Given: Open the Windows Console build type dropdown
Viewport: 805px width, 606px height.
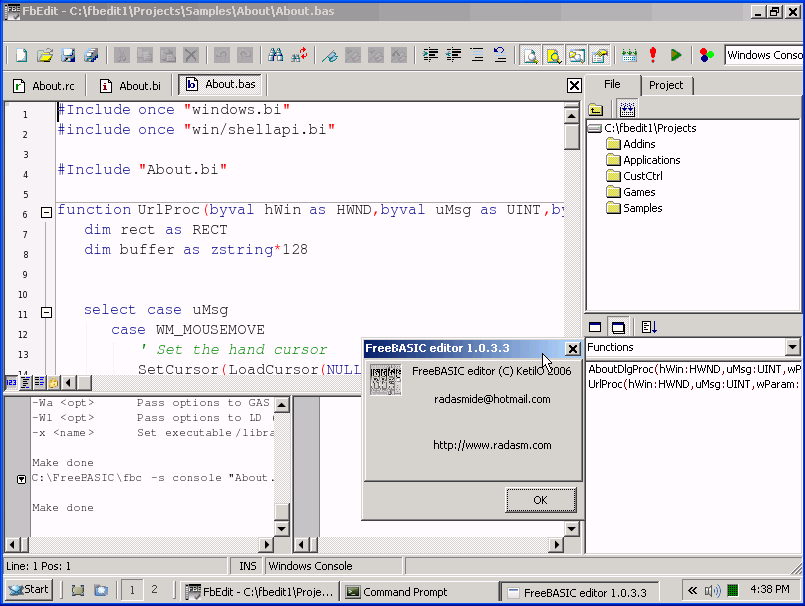Looking at the screenshot, I should tap(764, 55).
